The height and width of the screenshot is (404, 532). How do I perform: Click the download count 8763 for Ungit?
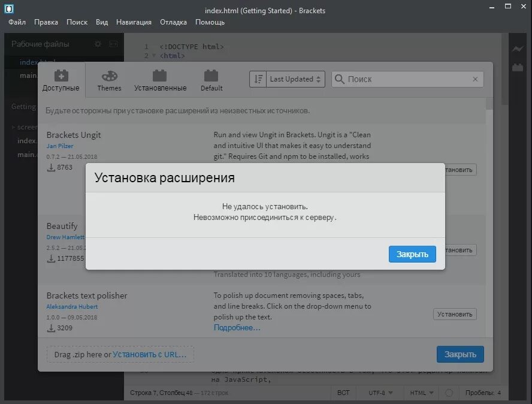(59, 167)
